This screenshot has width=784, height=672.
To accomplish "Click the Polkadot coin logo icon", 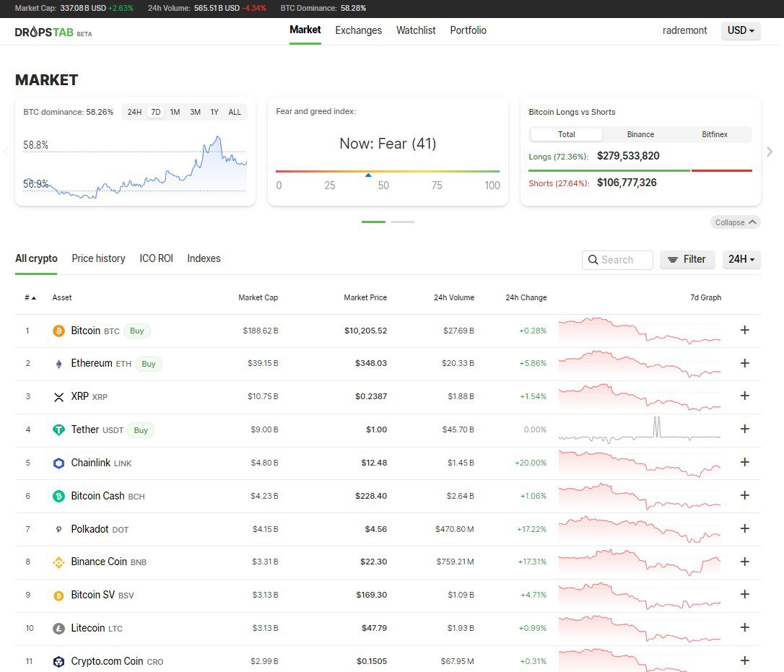I will click(58, 529).
